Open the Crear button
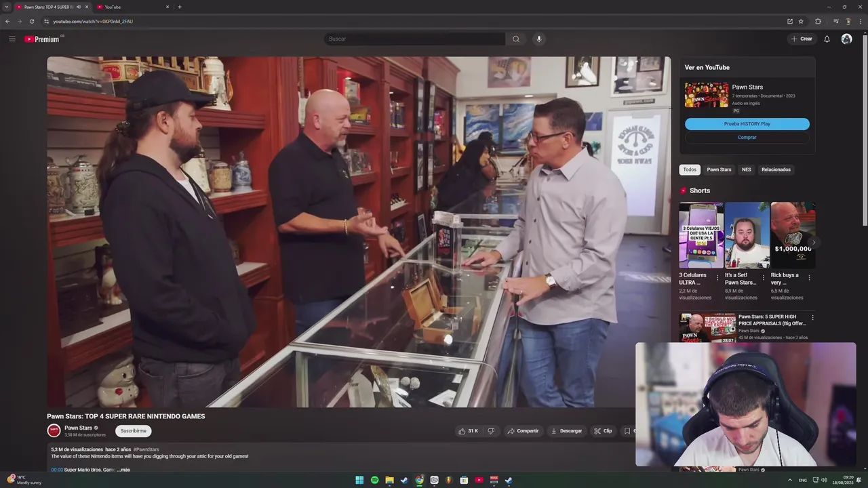Viewport: 868px width, 488px height. [x=802, y=39]
